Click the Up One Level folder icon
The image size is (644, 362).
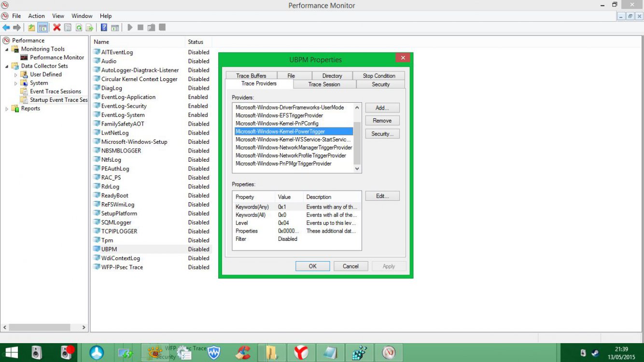pyautogui.click(x=31, y=28)
